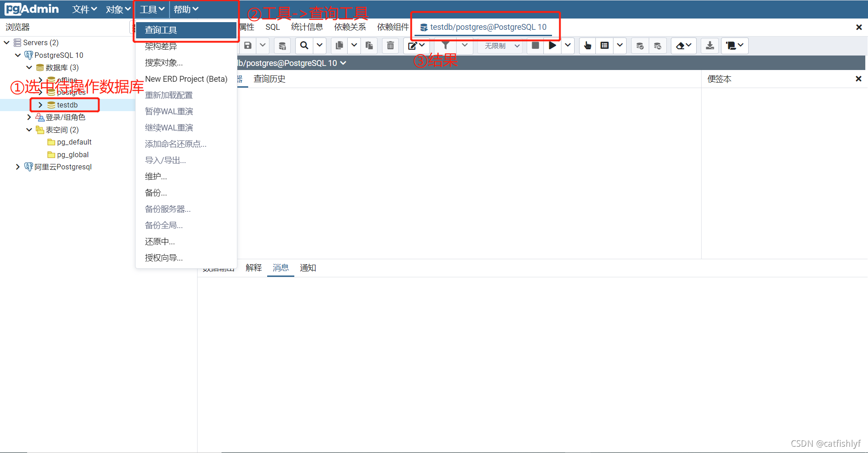
Task: Collapse the 表空间 tree node
Action: pyautogui.click(x=29, y=130)
